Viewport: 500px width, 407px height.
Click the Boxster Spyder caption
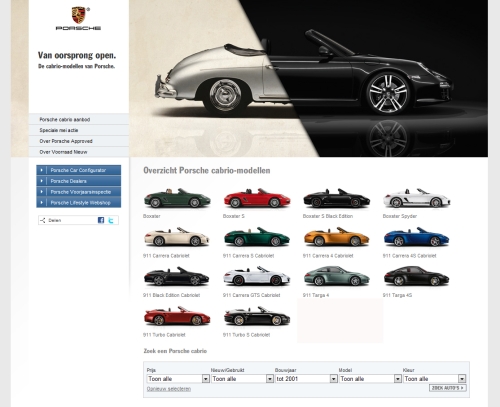pyautogui.click(x=400, y=216)
